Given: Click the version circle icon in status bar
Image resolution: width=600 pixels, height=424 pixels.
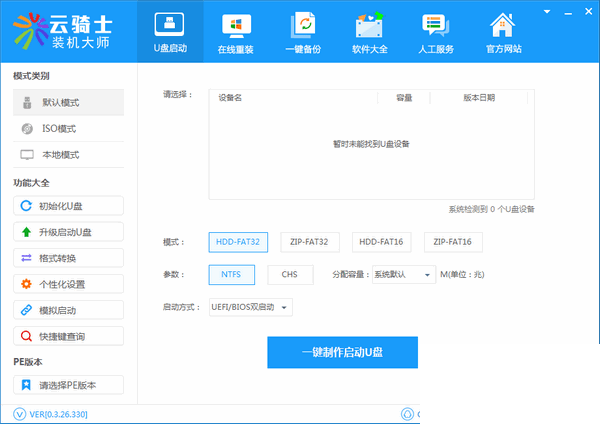Looking at the screenshot, I should [20, 414].
